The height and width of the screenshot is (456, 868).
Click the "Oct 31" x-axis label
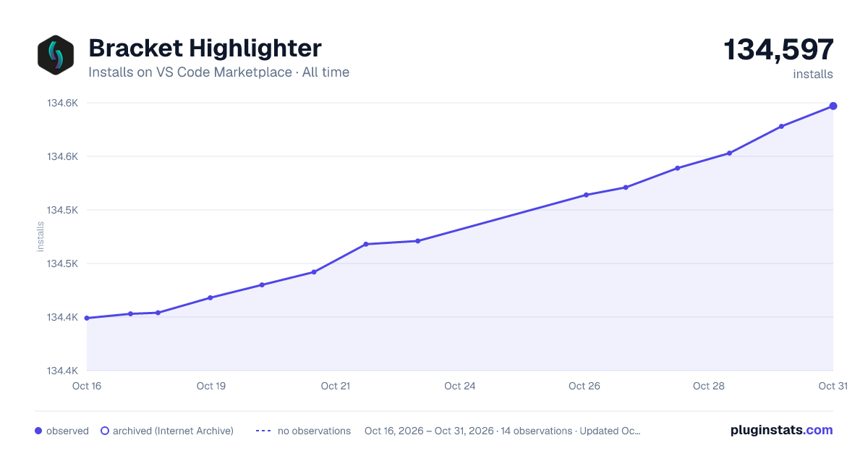tap(833, 386)
